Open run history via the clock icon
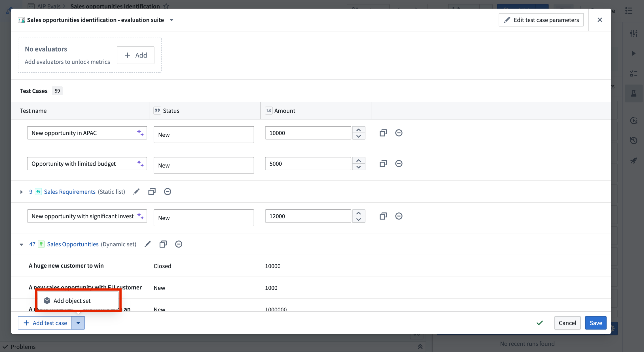Viewport: 644px width, 352px height. click(634, 141)
